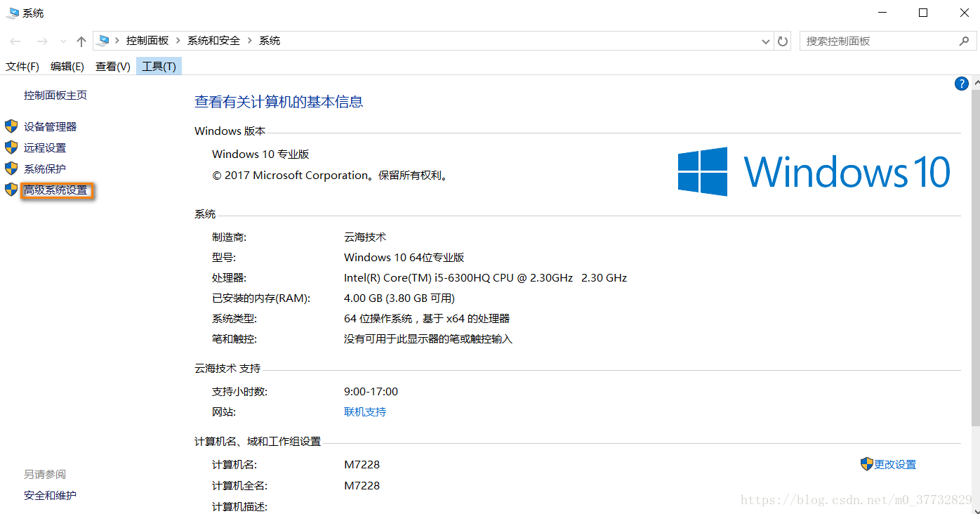Expand the chevron after 系统和安全 breadcrumb
The image size is (980, 514).
pyautogui.click(x=249, y=41)
